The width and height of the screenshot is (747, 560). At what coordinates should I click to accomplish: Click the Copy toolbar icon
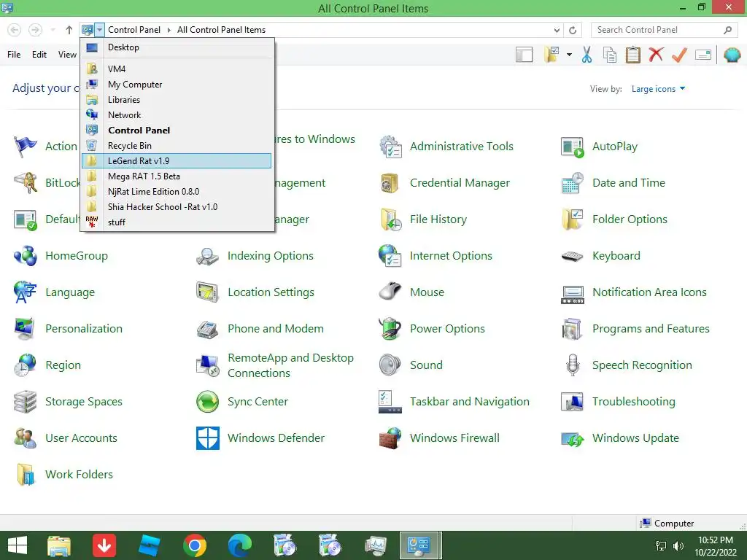click(x=610, y=55)
